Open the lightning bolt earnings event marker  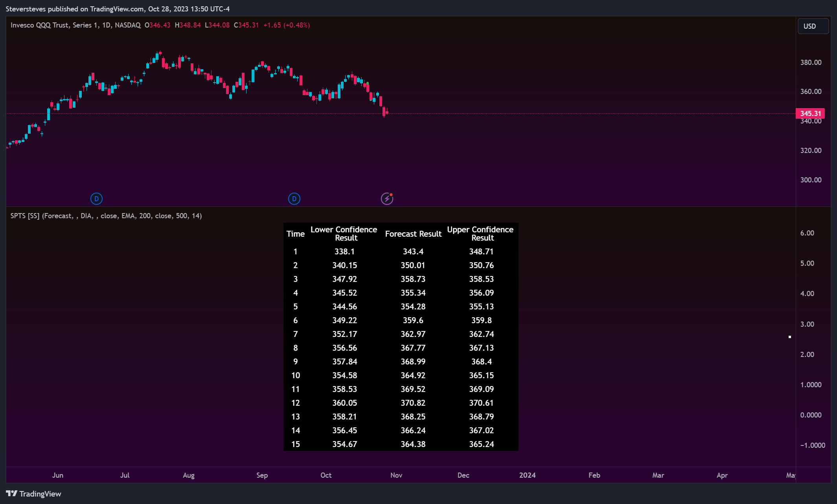387,199
